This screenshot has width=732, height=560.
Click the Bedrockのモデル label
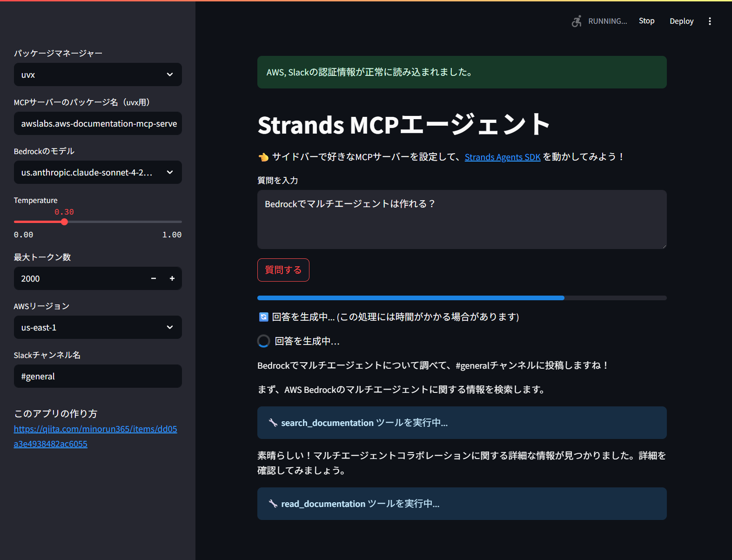44,151
